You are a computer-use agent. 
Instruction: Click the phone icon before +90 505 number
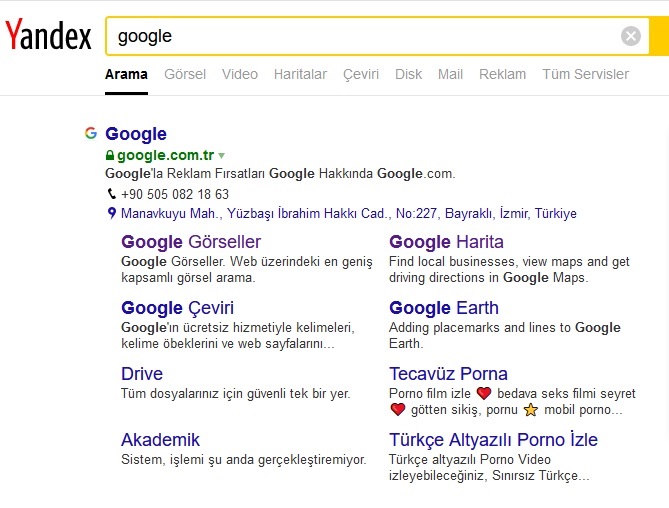(x=111, y=194)
